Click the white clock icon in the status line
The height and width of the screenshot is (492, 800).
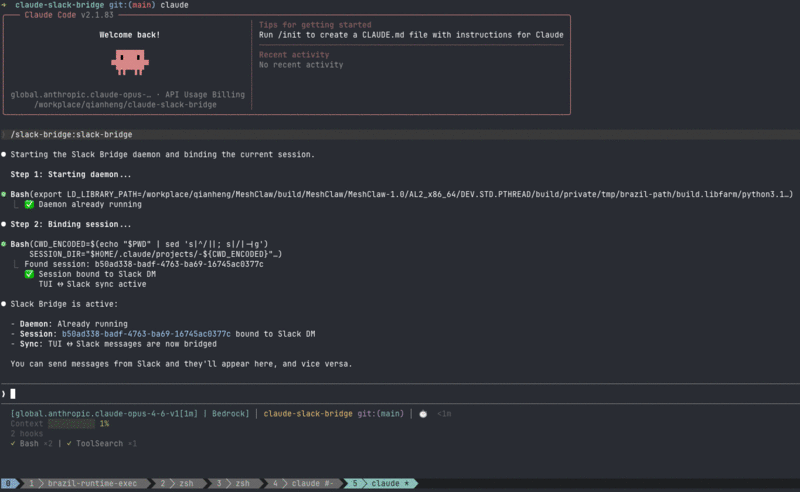click(423, 414)
